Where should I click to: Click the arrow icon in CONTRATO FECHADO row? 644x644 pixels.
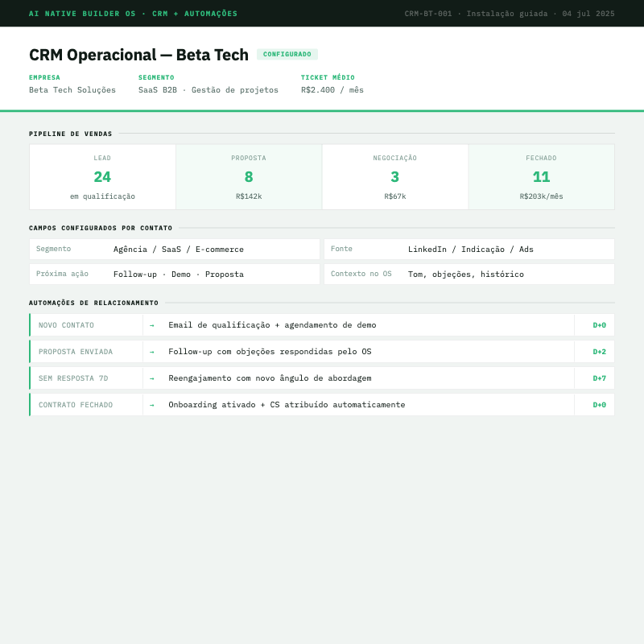152,405
